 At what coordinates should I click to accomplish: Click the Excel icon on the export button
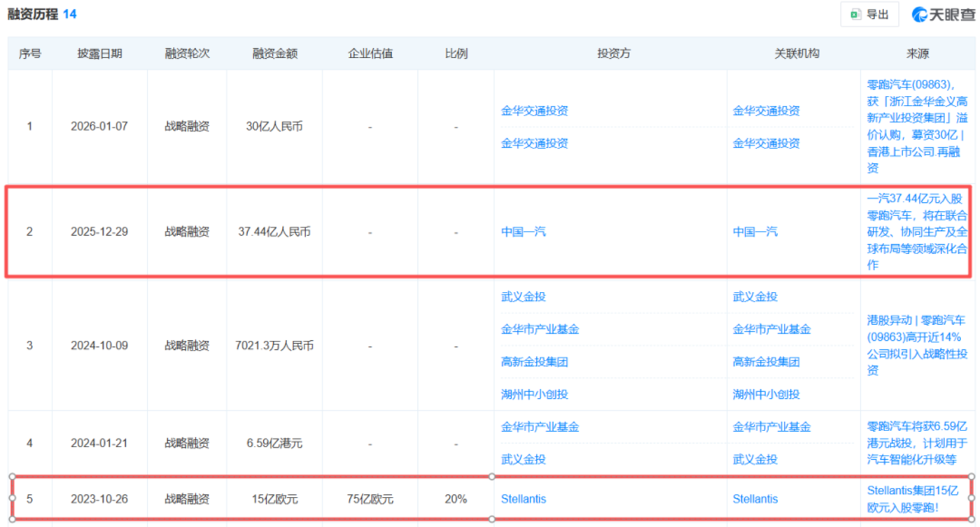855,15
